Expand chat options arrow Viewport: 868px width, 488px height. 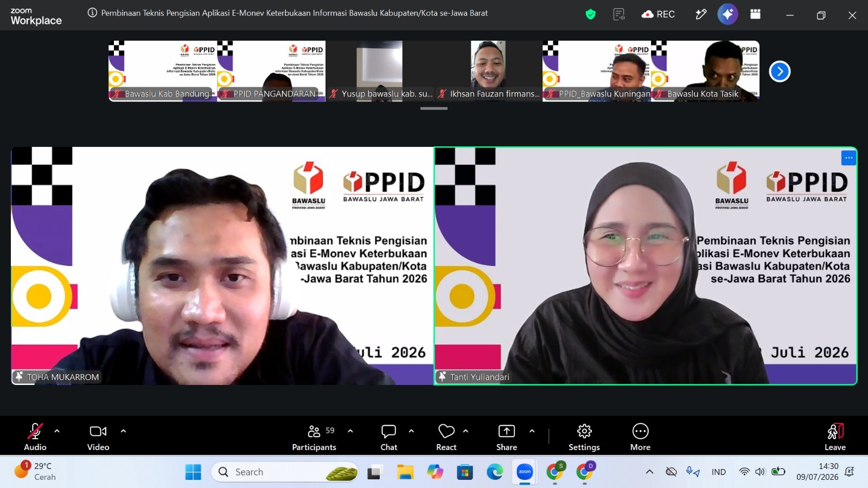pyautogui.click(x=411, y=431)
